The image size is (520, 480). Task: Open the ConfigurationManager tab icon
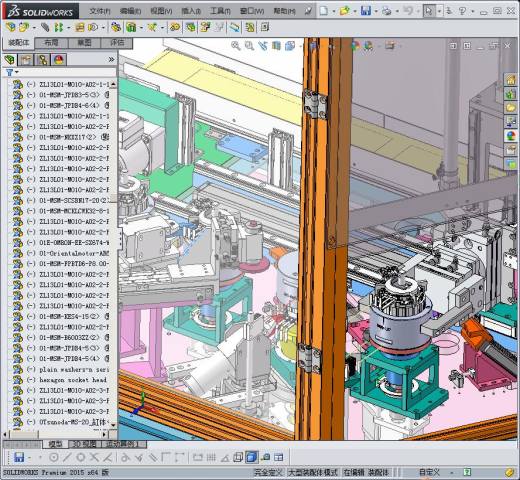coord(42,60)
